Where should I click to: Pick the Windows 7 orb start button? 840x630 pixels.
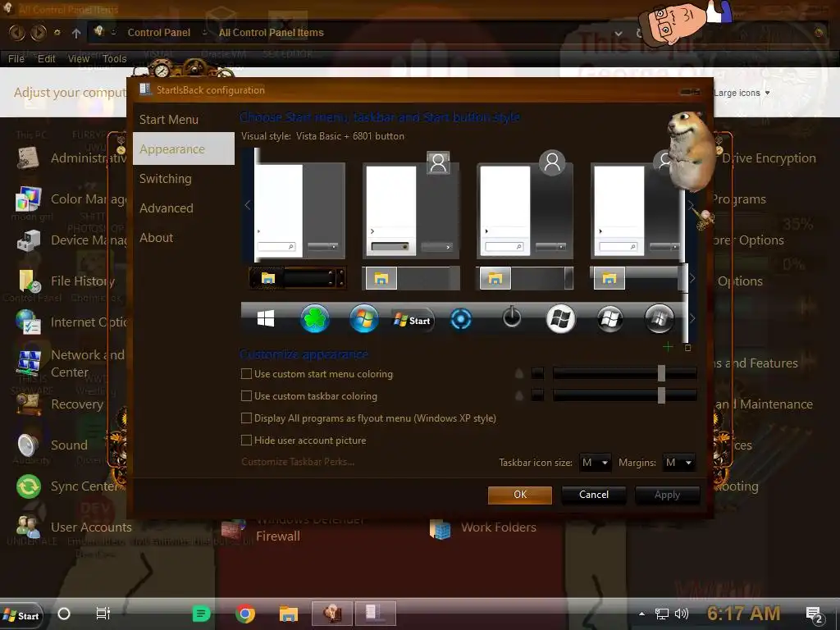pos(363,319)
